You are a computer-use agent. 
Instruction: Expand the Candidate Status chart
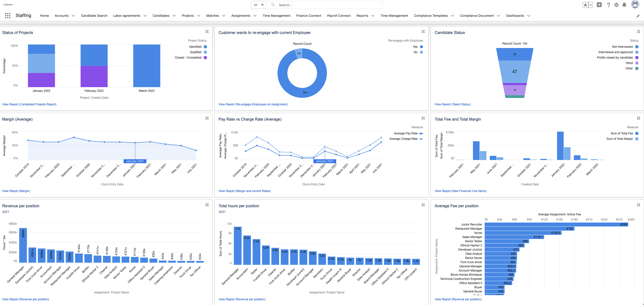click(639, 32)
